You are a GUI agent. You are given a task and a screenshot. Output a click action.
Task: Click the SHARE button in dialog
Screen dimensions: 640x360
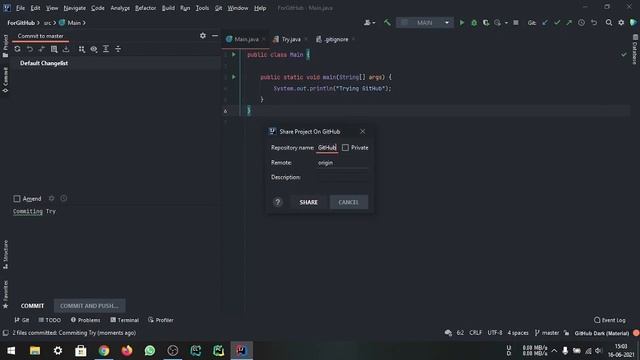[309, 202]
